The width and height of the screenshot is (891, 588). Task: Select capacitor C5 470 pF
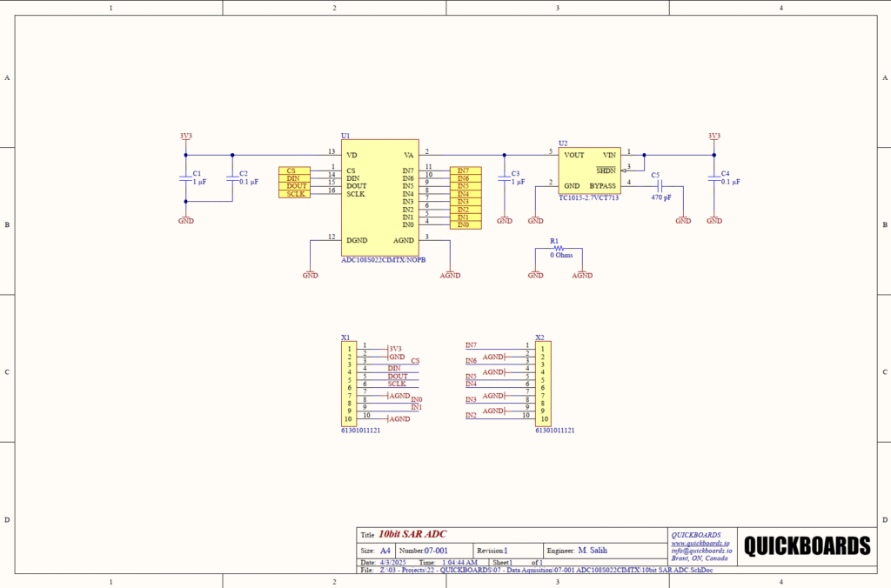660,186
